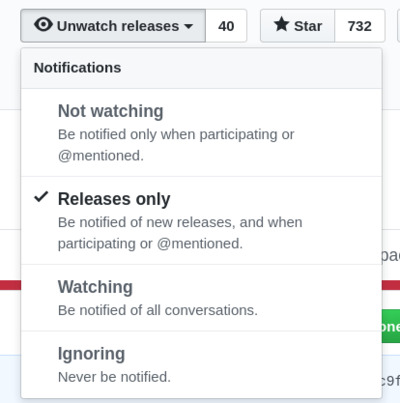This screenshot has width=400, height=403.
Task: Select the Ignoring option heading
Action: click(91, 354)
